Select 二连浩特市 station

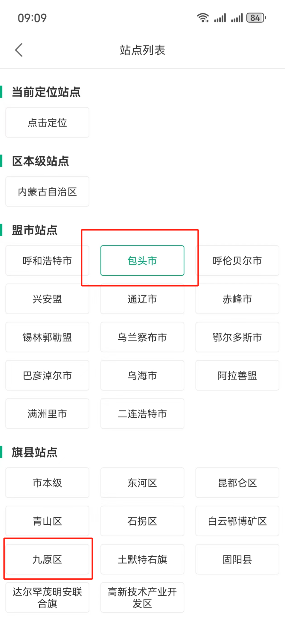(x=142, y=414)
